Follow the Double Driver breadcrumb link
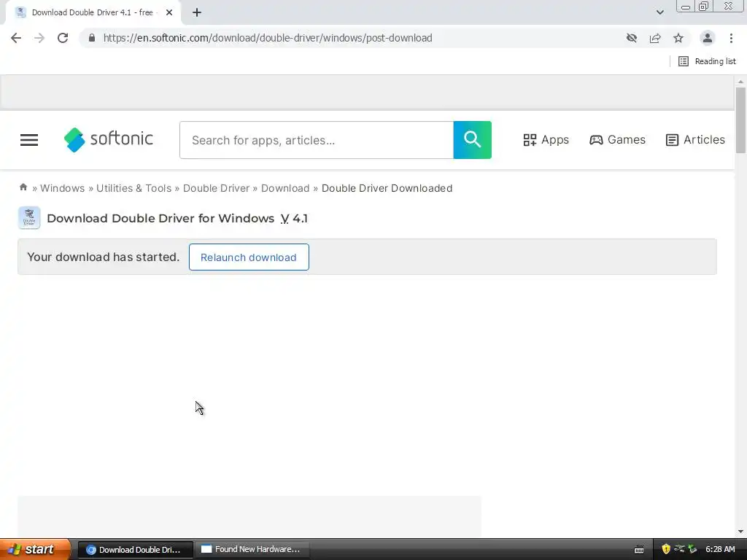The image size is (747, 560). pyautogui.click(x=216, y=188)
